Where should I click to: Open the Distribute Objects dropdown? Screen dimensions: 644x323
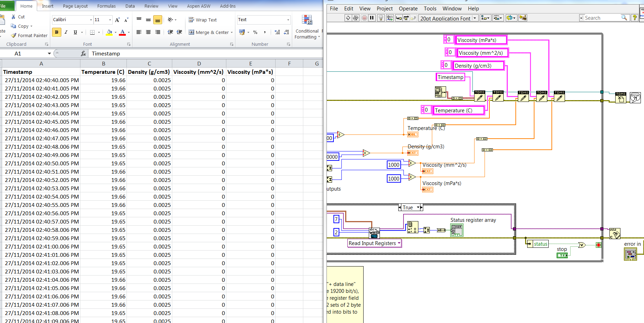pos(498,18)
